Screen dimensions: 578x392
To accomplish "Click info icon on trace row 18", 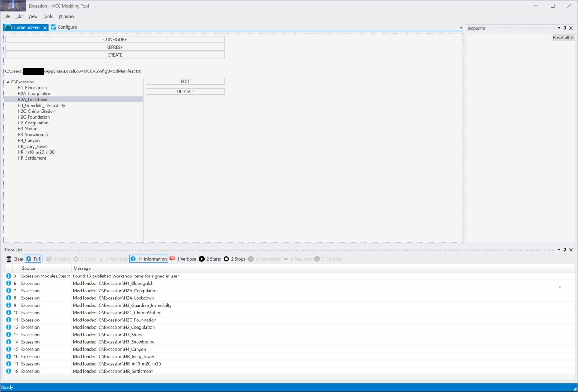I will (8, 371).
